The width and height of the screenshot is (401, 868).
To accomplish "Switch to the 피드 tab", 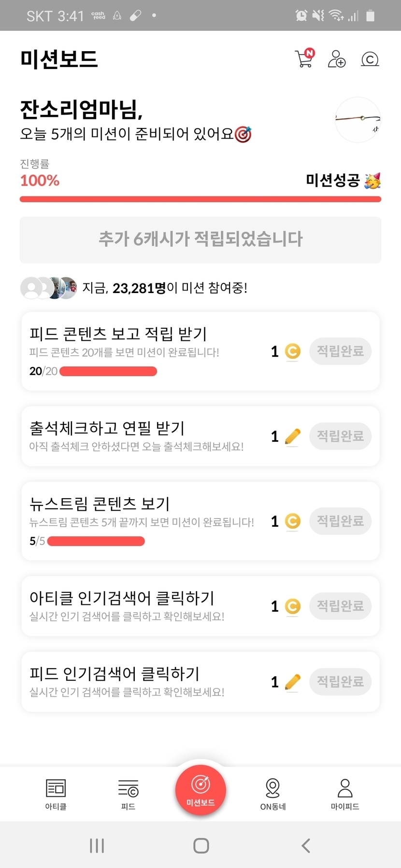I will (x=128, y=794).
